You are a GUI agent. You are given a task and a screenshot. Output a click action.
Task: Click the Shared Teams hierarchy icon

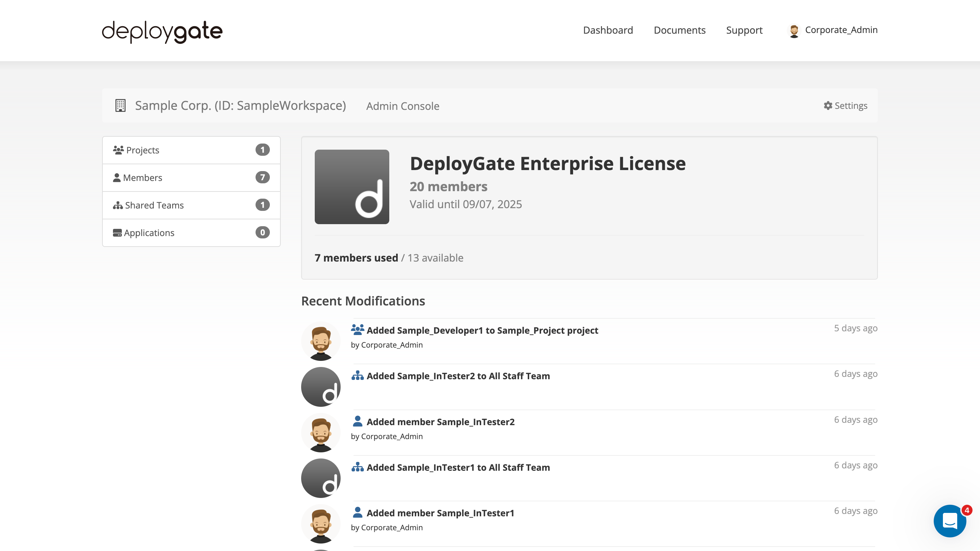pyautogui.click(x=117, y=205)
